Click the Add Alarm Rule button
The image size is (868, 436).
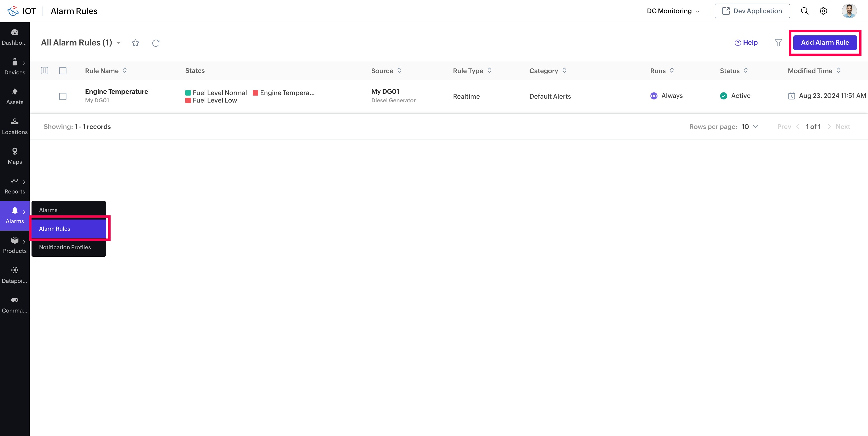(x=825, y=42)
